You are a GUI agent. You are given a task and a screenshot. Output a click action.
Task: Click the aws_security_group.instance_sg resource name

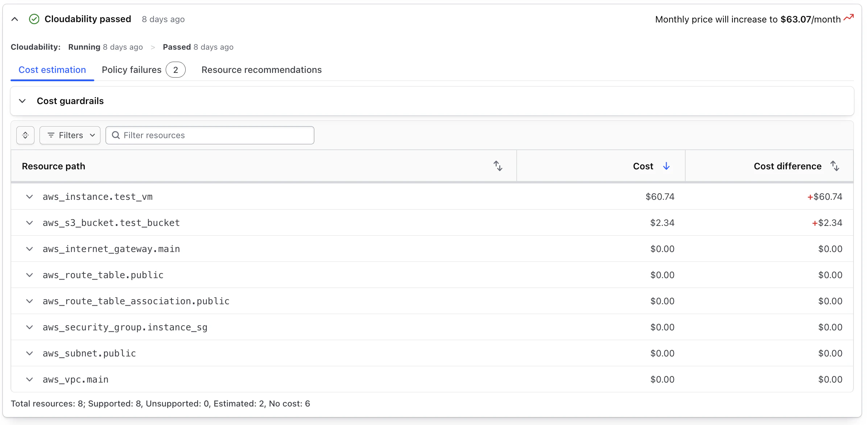tap(125, 327)
